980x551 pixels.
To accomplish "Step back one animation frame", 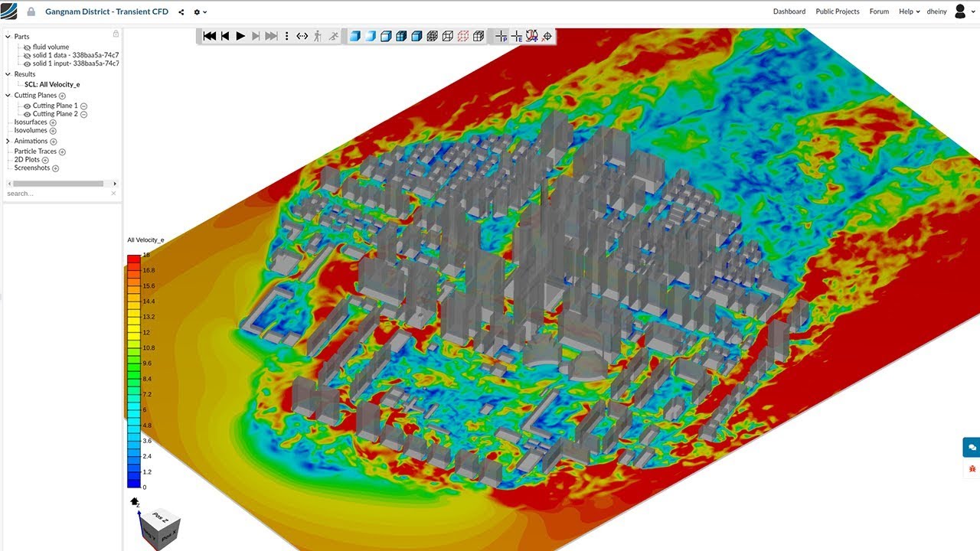I will [x=225, y=36].
